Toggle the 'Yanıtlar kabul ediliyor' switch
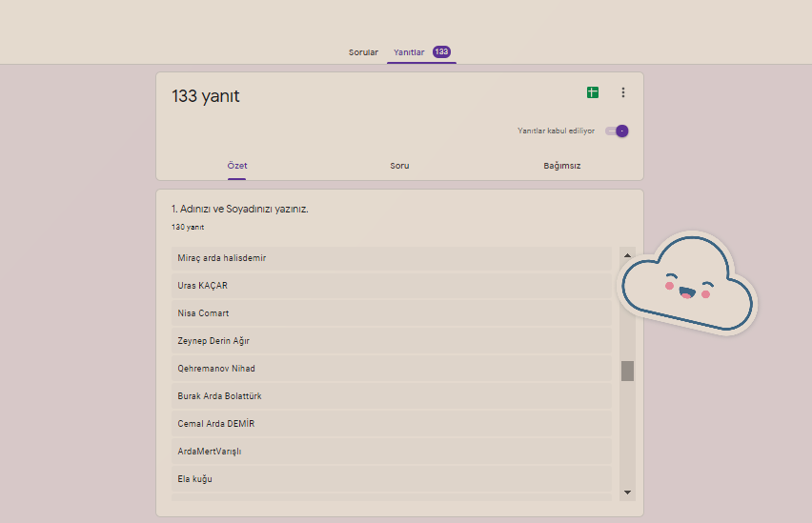The height and width of the screenshot is (523, 812). point(618,131)
